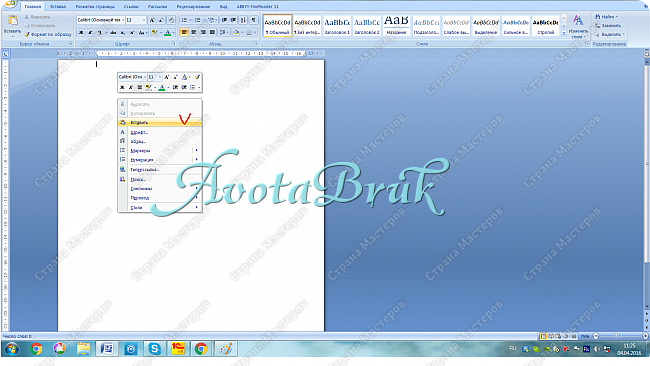This screenshot has width=650, height=366.
Task: Switch to the Разметка страницы tab
Action: (x=95, y=7)
